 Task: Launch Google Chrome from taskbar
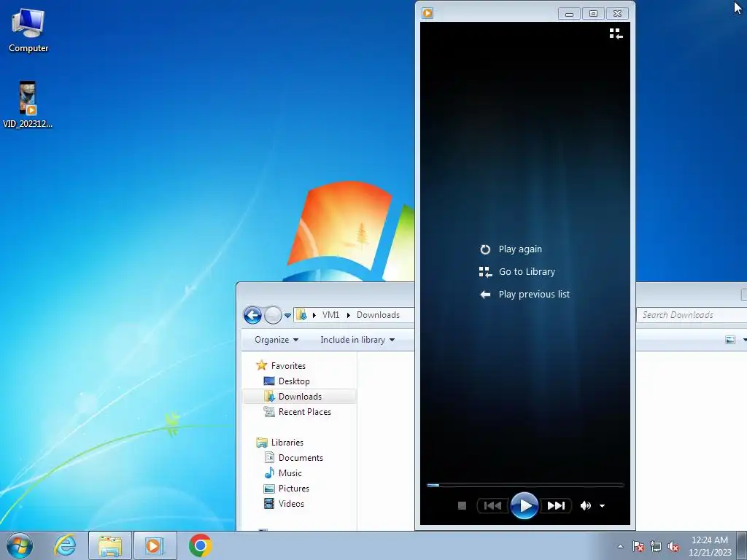coord(200,545)
